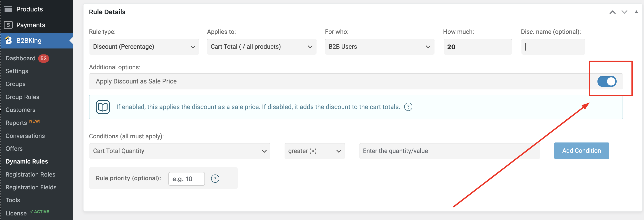Screen dimensions: 644x220
Task: Open the Cart Total Quantity condition dropdown
Action: tap(180, 151)
